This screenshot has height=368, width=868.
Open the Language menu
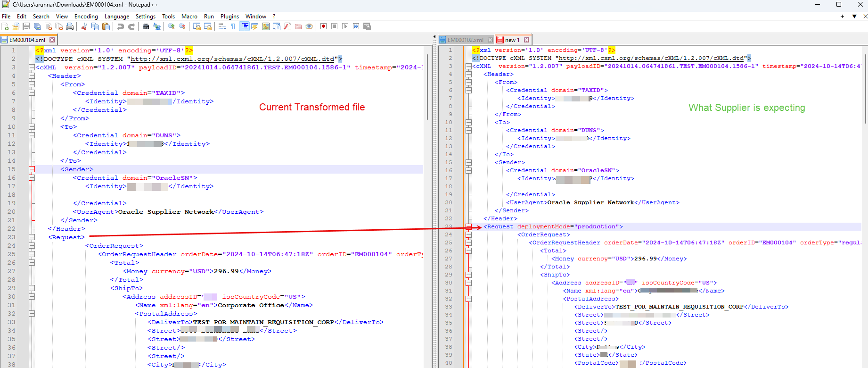click(116, 16)
